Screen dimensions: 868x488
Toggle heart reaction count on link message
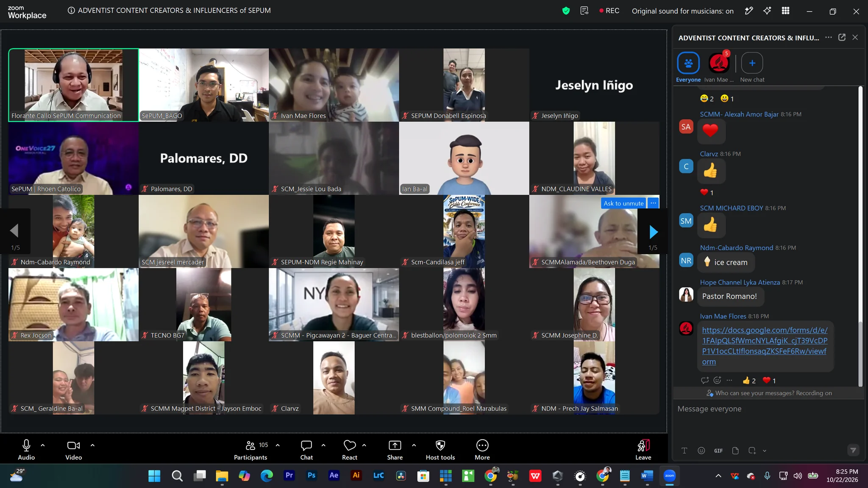769,380
